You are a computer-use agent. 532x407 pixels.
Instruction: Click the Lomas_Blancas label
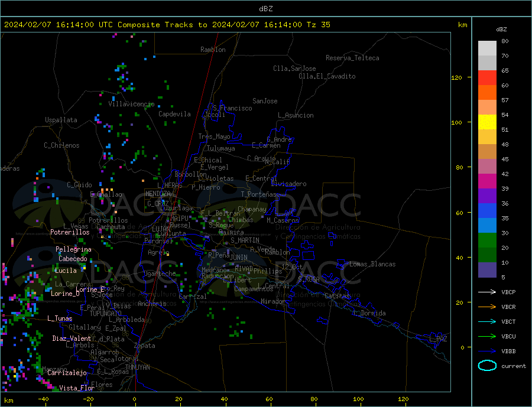pos(372,264)
